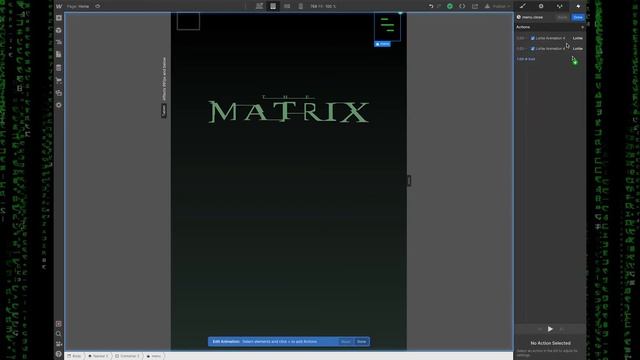Select the Navbar breadcrumb
The width and height of the screenshot is (640, 360).
[x=98, y=356]
